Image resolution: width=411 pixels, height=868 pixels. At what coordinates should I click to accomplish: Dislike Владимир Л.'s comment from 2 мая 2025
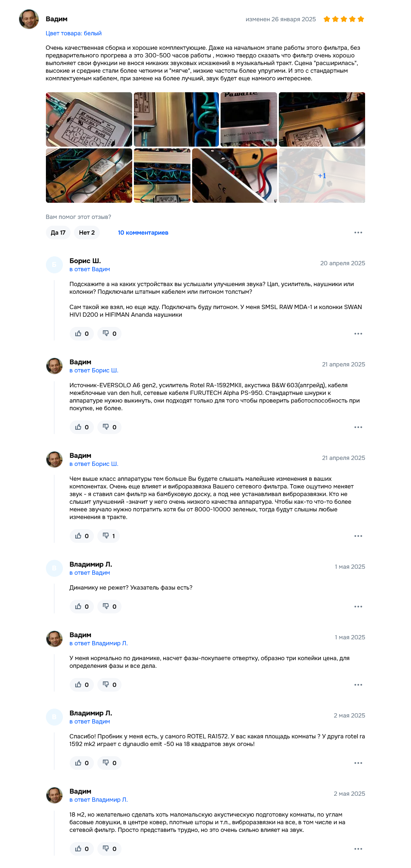click(x=109, y=763)
